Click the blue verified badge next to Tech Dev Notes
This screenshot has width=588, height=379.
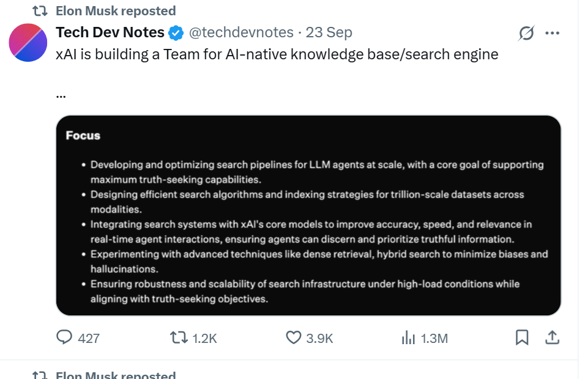tap(175, 32)
